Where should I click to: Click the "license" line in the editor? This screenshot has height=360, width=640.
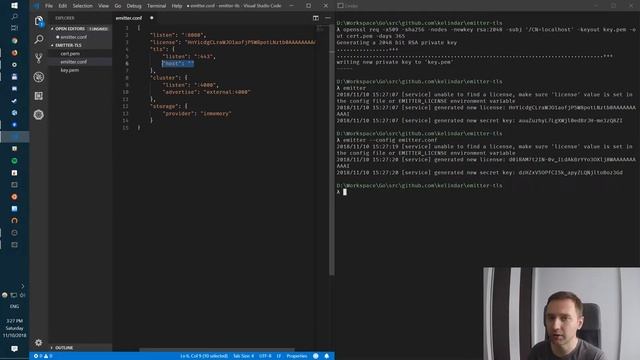(233, 42)
